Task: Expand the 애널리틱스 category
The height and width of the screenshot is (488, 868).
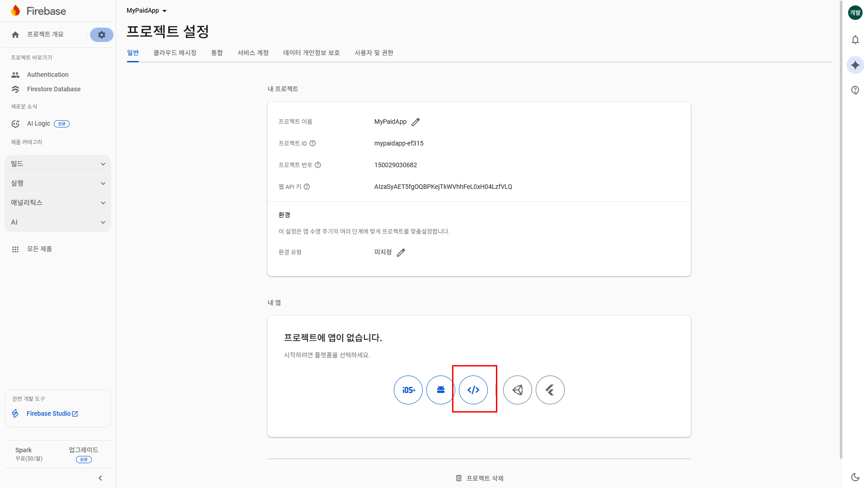Action: click(58, 203)
